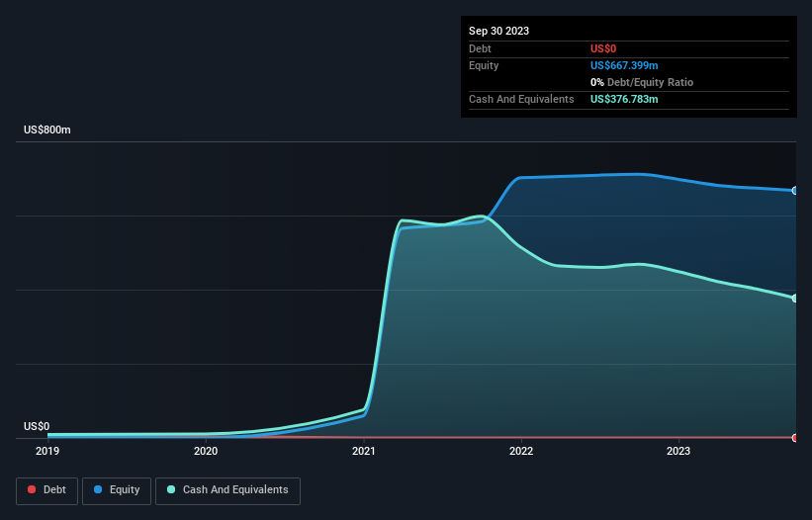This screenshot has width=812, height=520.
Task: Click the 2022 x-axis label
Action: tap(521, 451)
